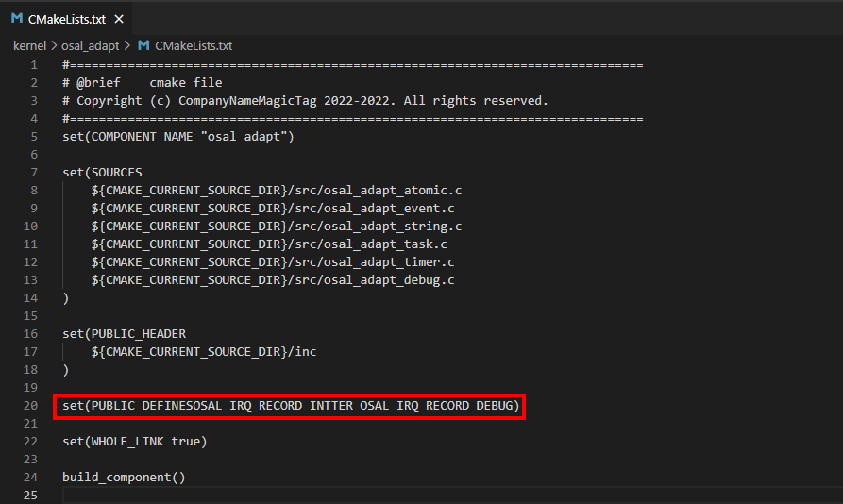This screenshot has height=504, width=843.
Task: Select the CMakeLists.txt tab label
Action: pos(66,18)
